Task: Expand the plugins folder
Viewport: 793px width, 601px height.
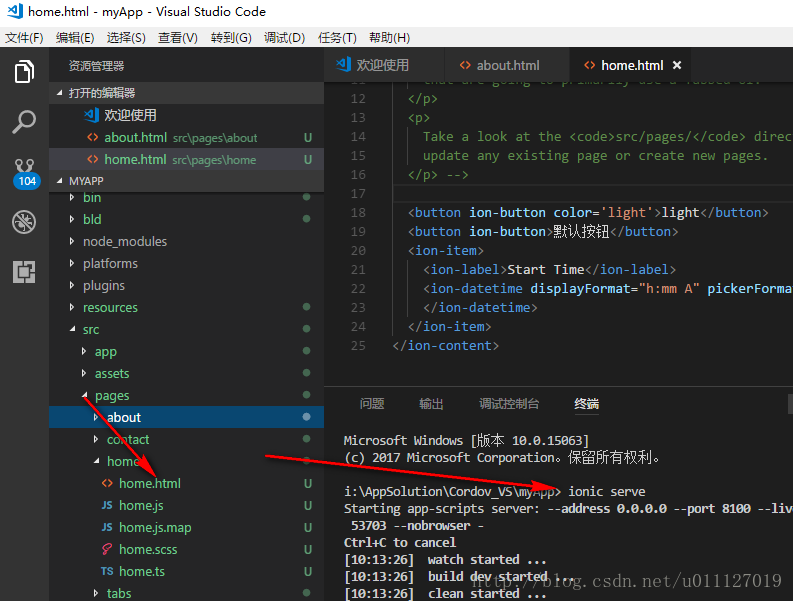Action: pos(186,285)
